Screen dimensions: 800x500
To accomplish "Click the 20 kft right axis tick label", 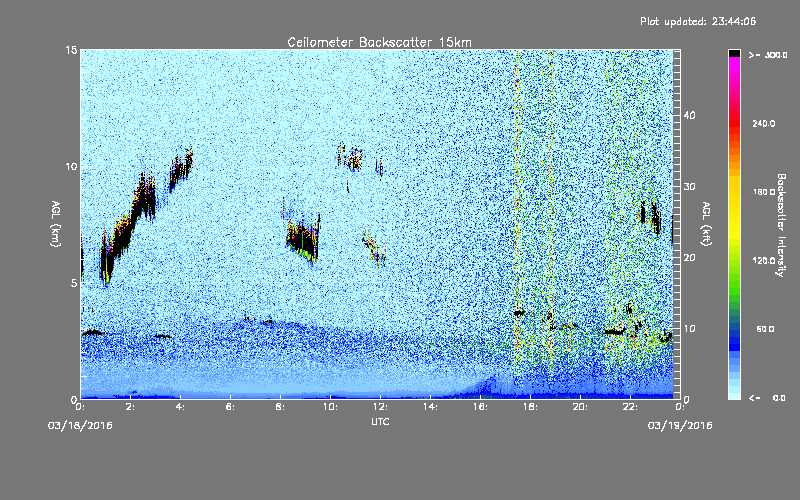I will point(689,258).
